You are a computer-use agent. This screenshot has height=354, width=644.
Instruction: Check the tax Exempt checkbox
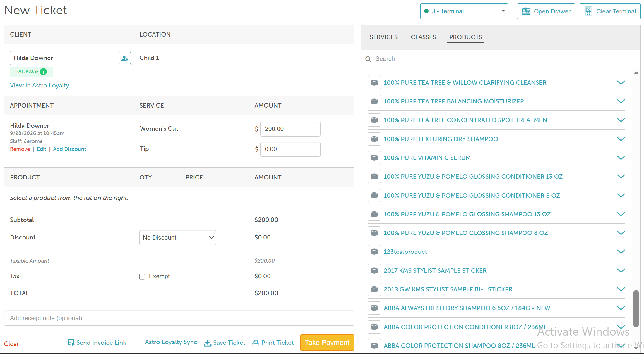[x=142, y=277]
